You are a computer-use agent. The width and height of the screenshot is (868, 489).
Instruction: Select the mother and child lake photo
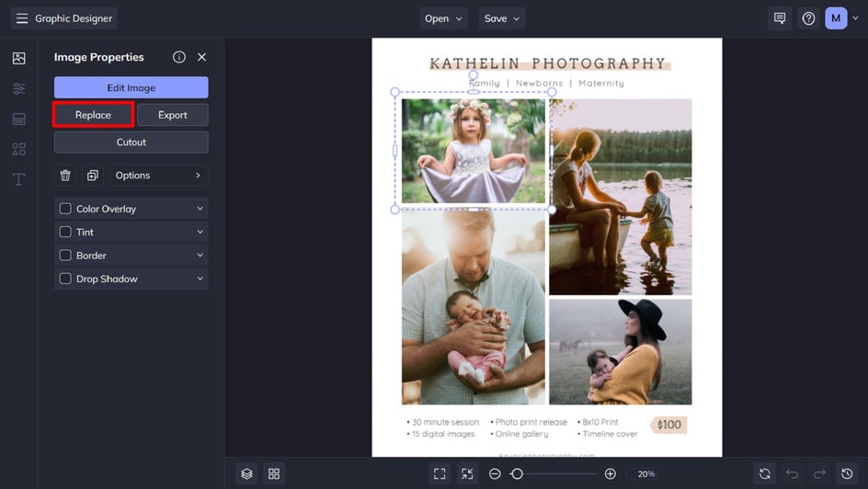pos(621,197)
